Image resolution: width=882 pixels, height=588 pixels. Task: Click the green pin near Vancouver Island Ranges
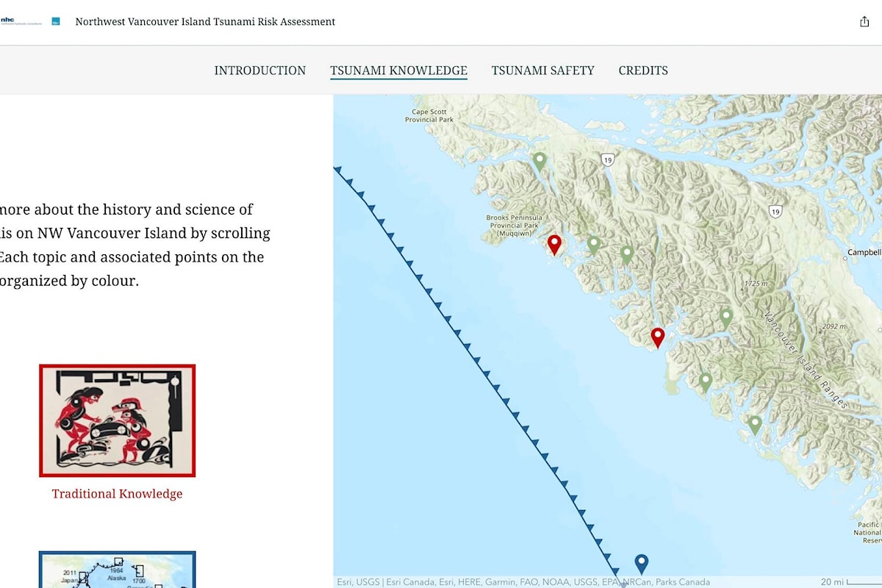pyautogui.click(x=726, y=314)
